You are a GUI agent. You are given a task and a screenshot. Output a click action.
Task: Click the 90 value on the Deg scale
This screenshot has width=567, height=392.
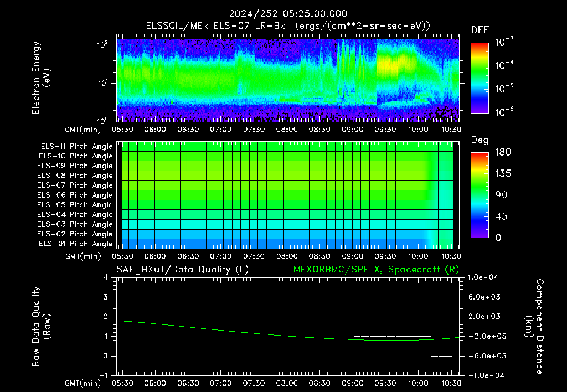pyautogui.click(x=502, y=195)
